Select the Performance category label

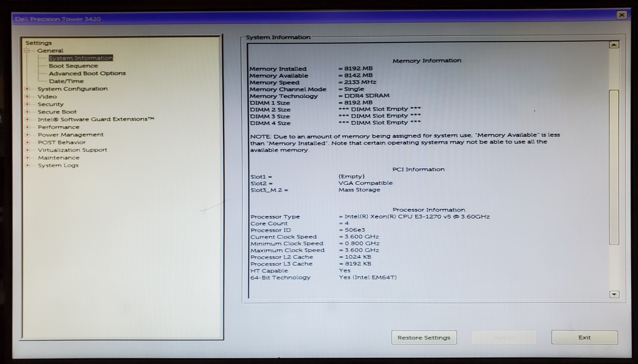tap(59, 127)
